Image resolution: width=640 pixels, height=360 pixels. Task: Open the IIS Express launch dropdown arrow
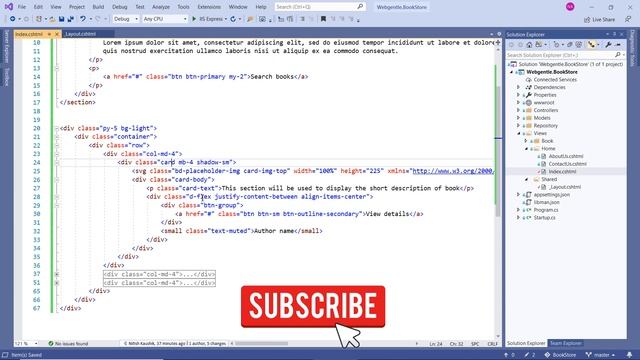click(225, 19)
